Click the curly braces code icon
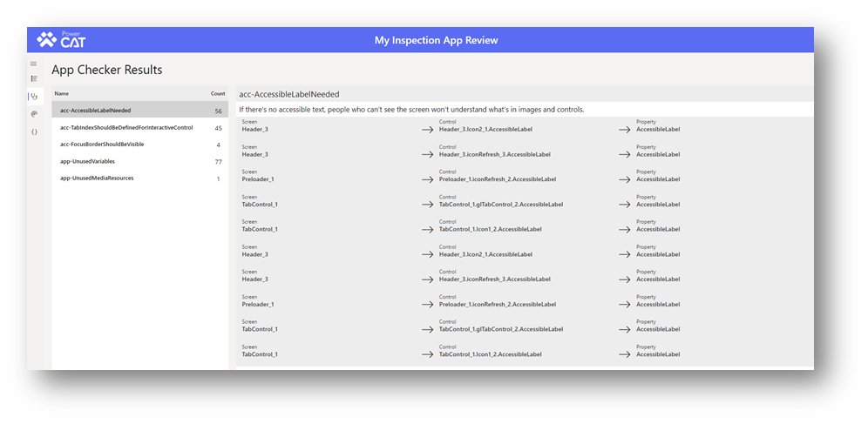 point(34,131)
